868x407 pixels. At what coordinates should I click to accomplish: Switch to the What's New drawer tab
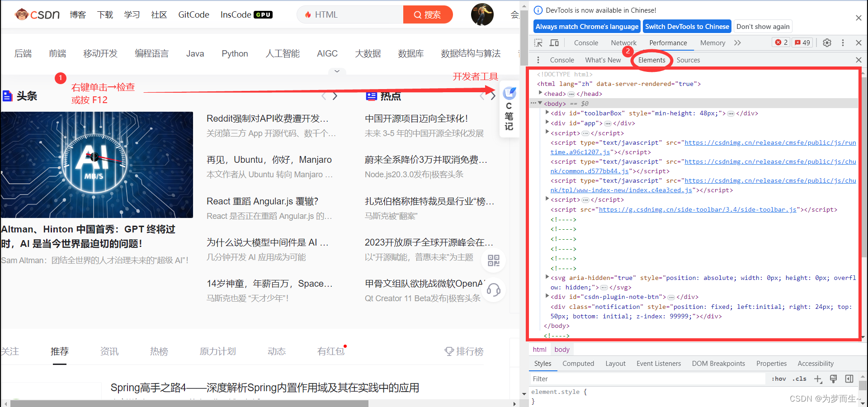603,60
